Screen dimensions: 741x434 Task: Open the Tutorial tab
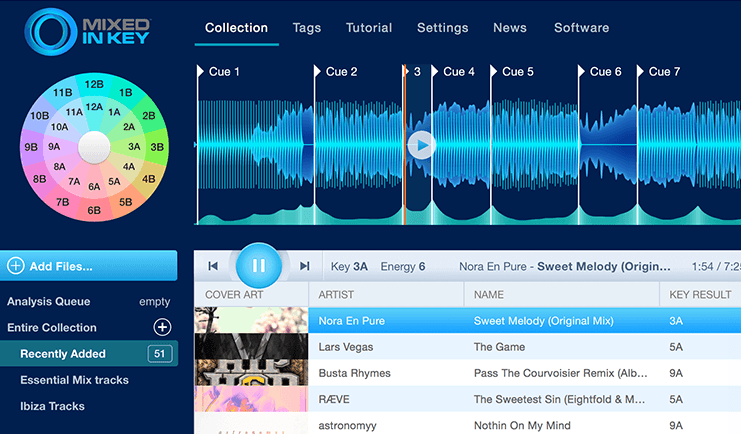point(369,28)
